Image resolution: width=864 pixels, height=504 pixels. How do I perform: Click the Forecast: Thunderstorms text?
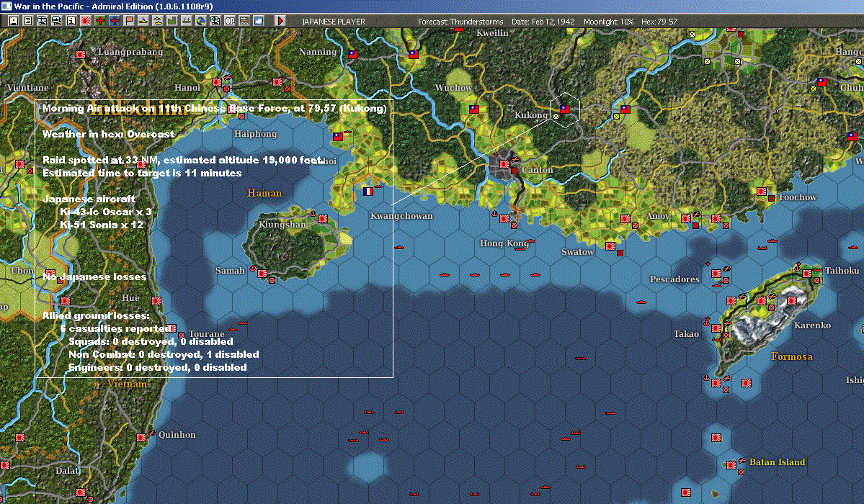[x=460, y=22]
